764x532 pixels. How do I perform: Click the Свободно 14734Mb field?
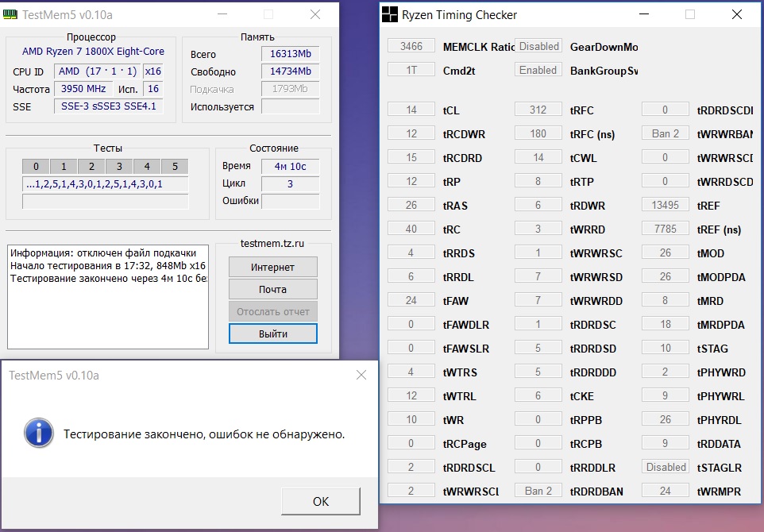(291, 71)
